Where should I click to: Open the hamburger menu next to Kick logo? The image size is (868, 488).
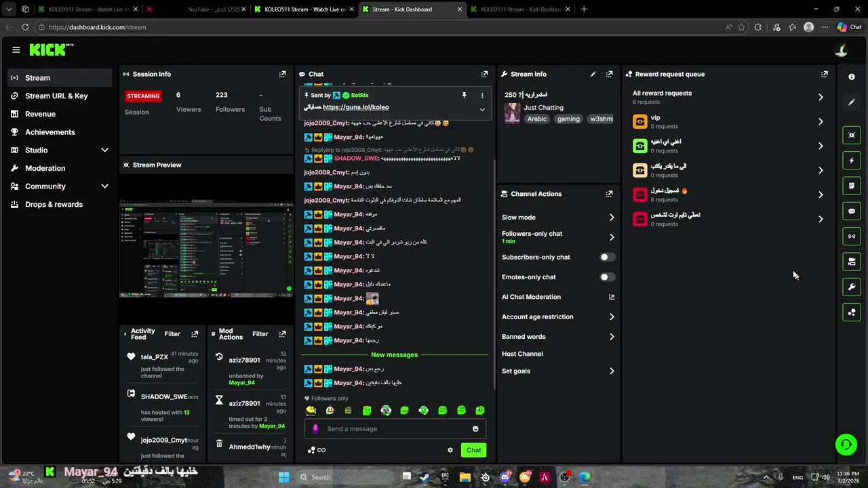16,49
